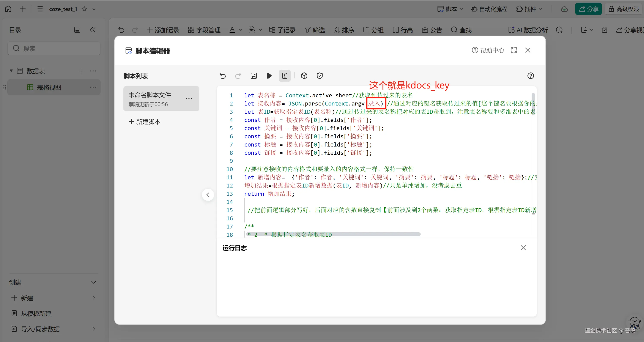Open 自动化流程 in top menu
The width and height of the screenshot is (644, 342).
[x=489, y=9]
